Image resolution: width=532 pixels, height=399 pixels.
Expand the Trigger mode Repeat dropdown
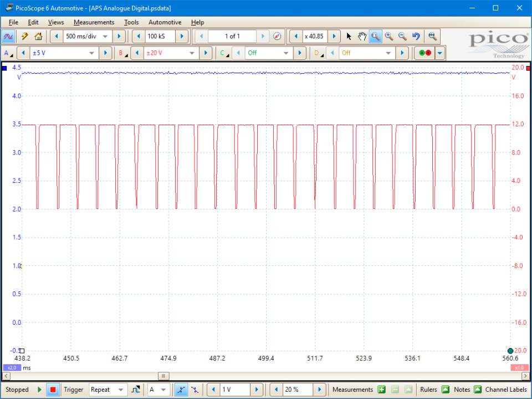click(121, 390)
